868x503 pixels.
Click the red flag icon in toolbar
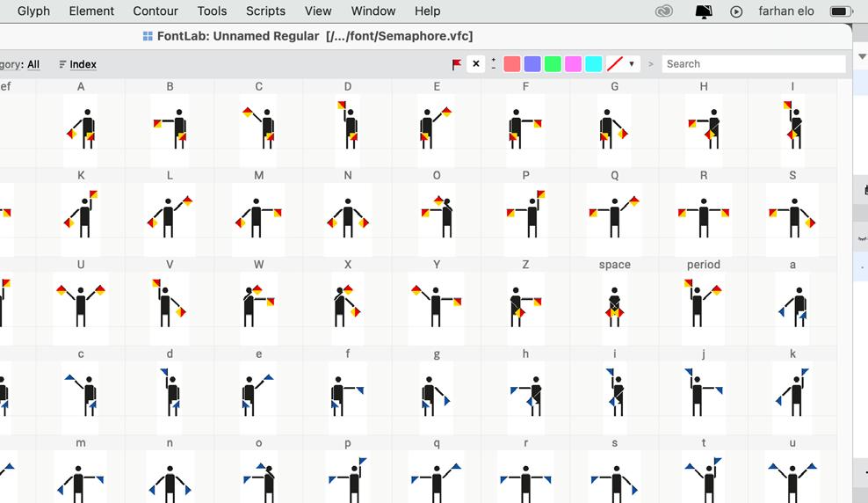tap(457, 64)
